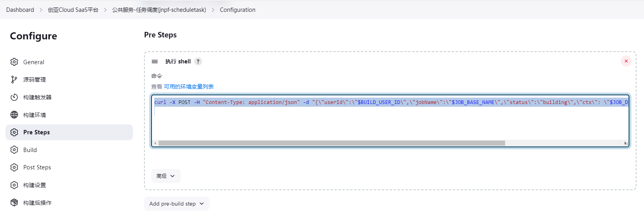Navigate to Dashboard breadcrumb
644x217 pixels.
tap(20, 10)
